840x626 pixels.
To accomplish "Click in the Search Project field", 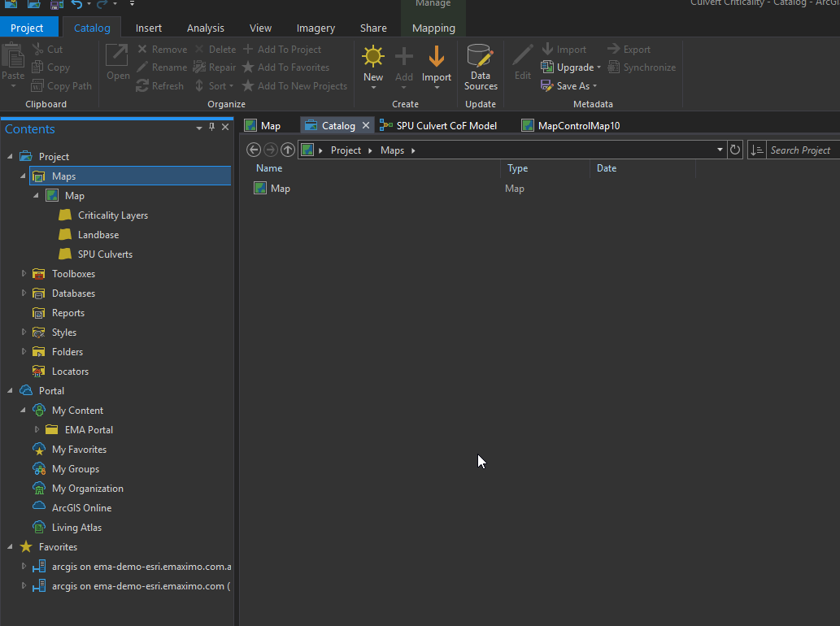I will click(x=803, y=150).
